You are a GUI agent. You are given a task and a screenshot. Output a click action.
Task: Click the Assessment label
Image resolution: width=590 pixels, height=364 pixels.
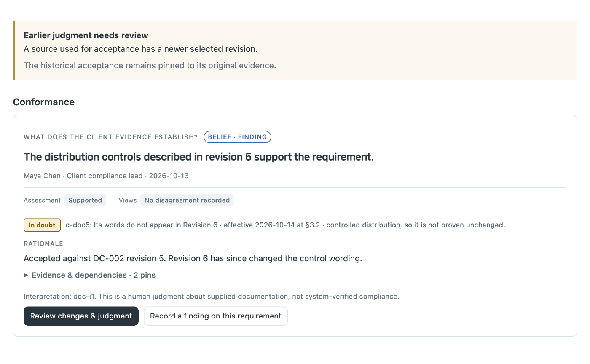(x=42, y=200)
